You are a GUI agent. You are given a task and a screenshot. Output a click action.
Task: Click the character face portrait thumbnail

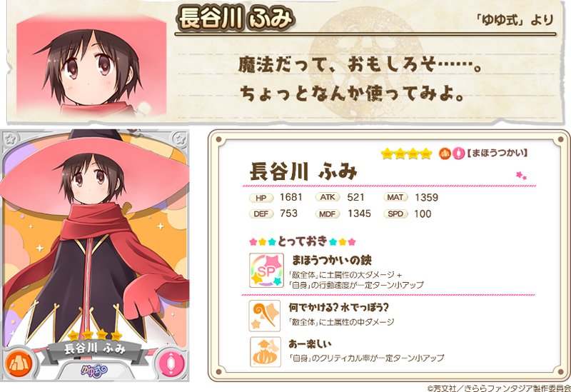91,64
